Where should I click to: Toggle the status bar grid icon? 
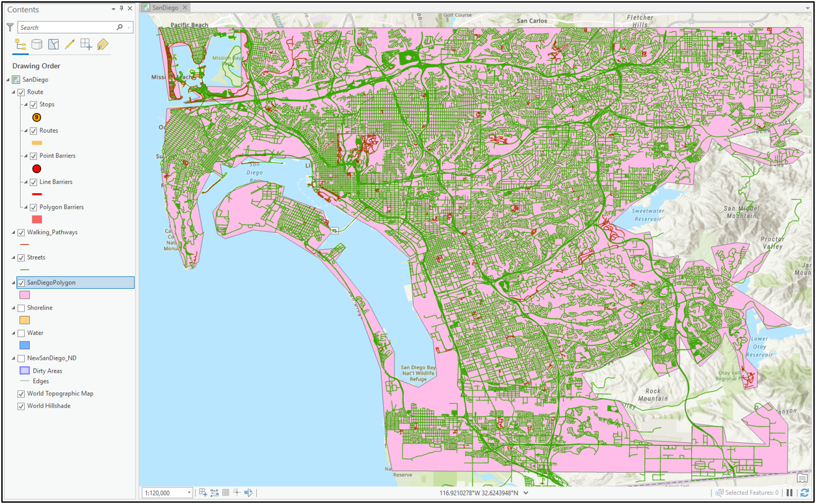226,493
